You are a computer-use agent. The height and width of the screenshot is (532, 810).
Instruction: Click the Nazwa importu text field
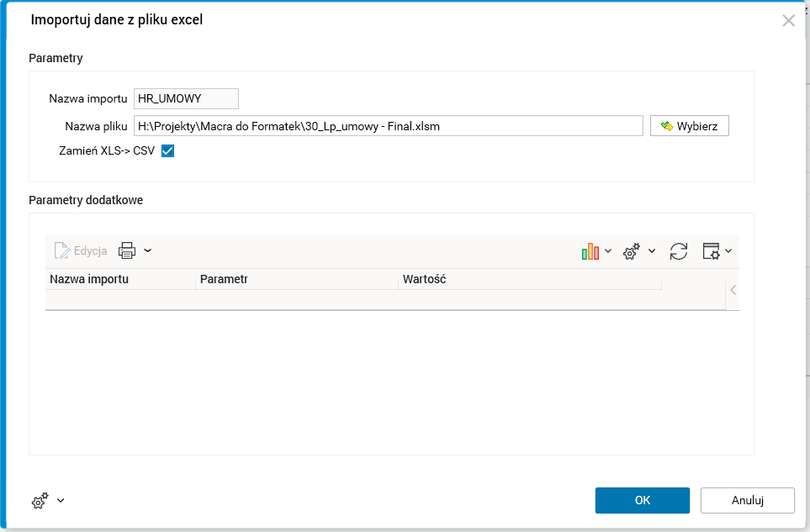[x=186, y=99]
